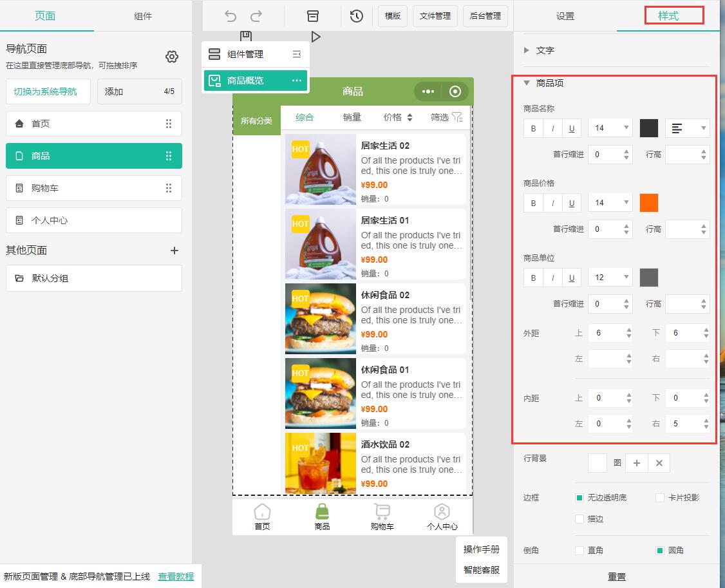
Task: Expand the 文字 section
Action: pyautogui.click(x=527, y=50)
